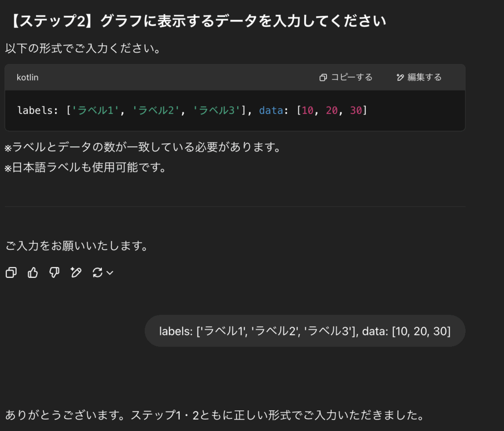This screenshot has height=431, width=504.
Task: Give a thumbs down to the response
Action: tap(54, 272)
